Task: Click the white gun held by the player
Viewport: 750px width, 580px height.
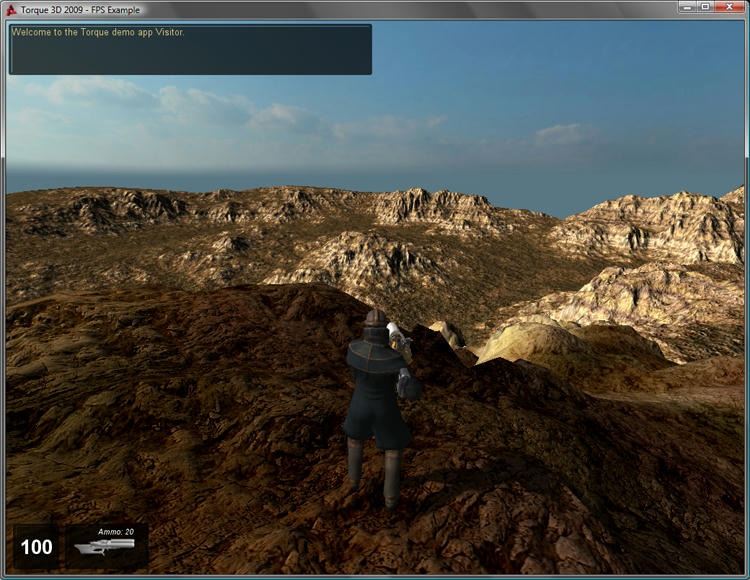Action: click(x=398, y=333)
